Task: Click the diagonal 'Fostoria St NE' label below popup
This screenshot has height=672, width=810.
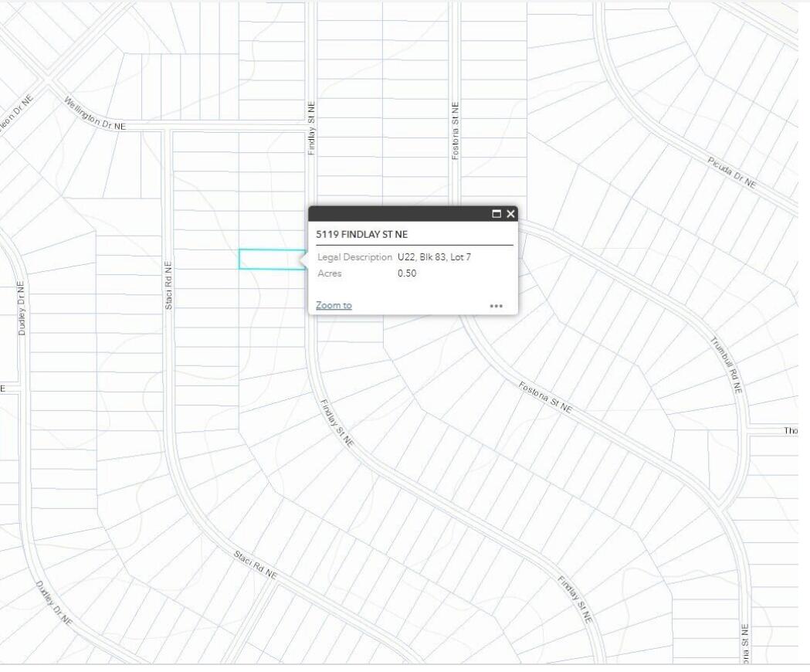Action: point(545,397)
